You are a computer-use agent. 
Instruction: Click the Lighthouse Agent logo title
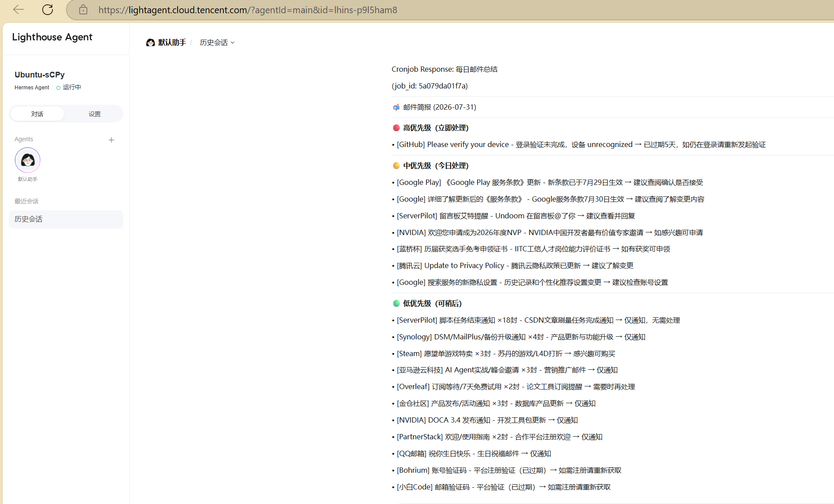click(x=52, y=37)
